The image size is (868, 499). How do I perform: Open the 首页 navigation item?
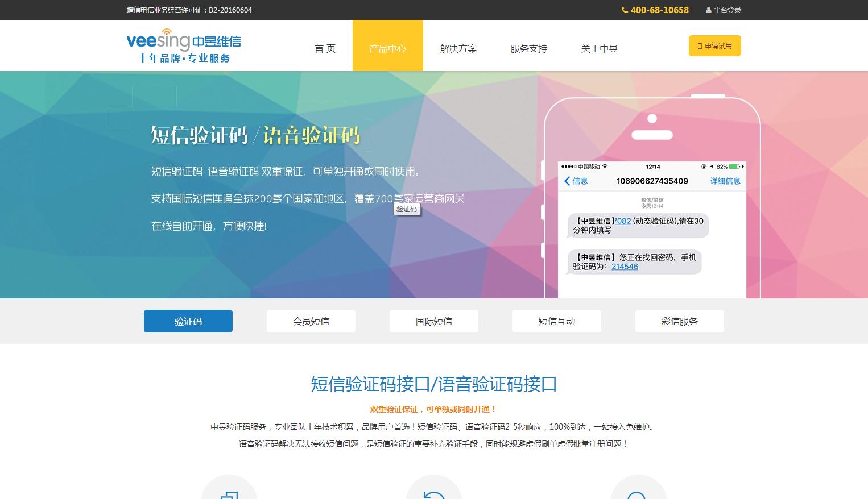click(325, 49)
